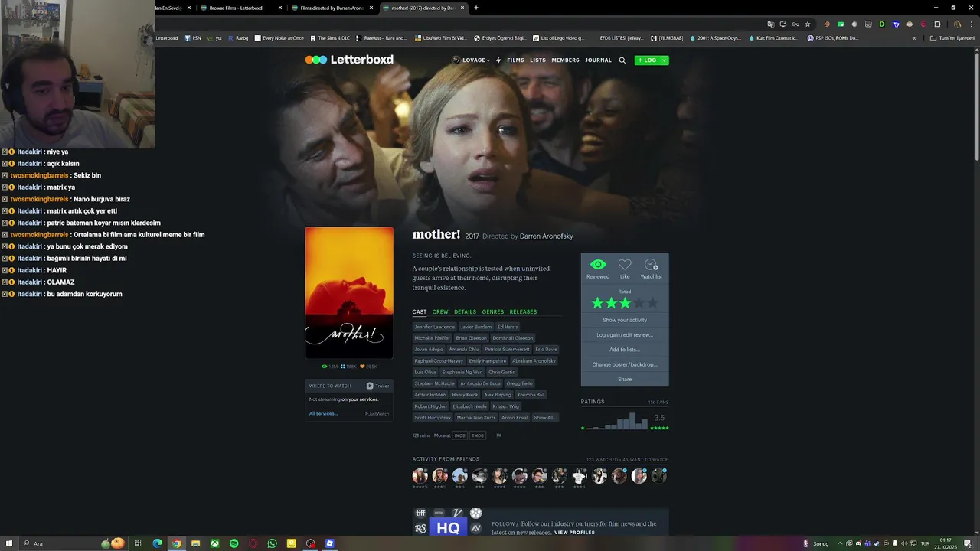
Task: Click the green + LOG button
Action: (647, 60)
